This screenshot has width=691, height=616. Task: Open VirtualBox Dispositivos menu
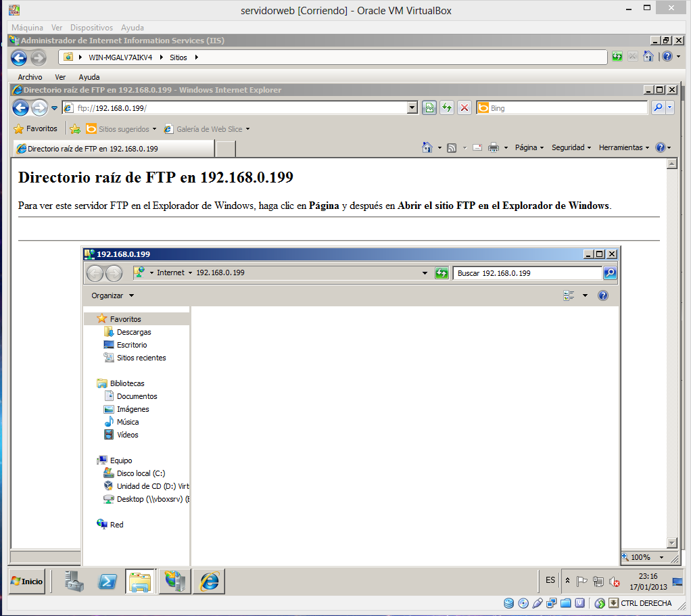91,27
